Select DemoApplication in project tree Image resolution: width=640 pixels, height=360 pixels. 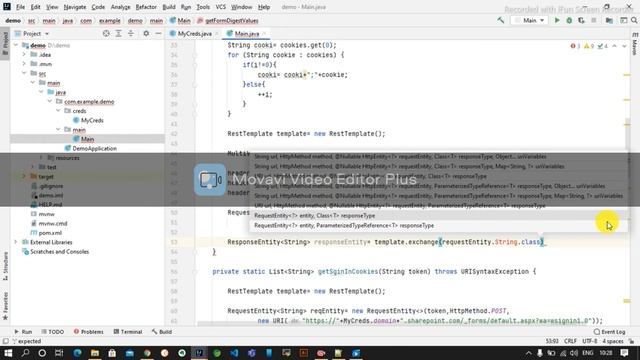pos(94,149)
